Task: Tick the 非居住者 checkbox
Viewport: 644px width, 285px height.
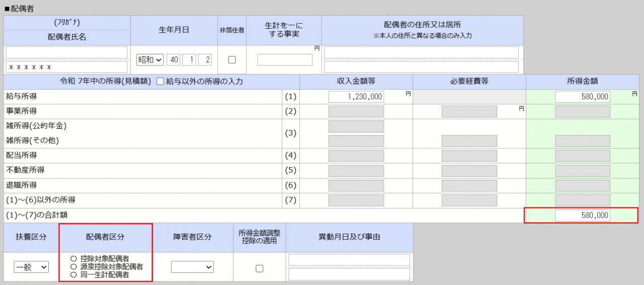Action: (232, 59)
